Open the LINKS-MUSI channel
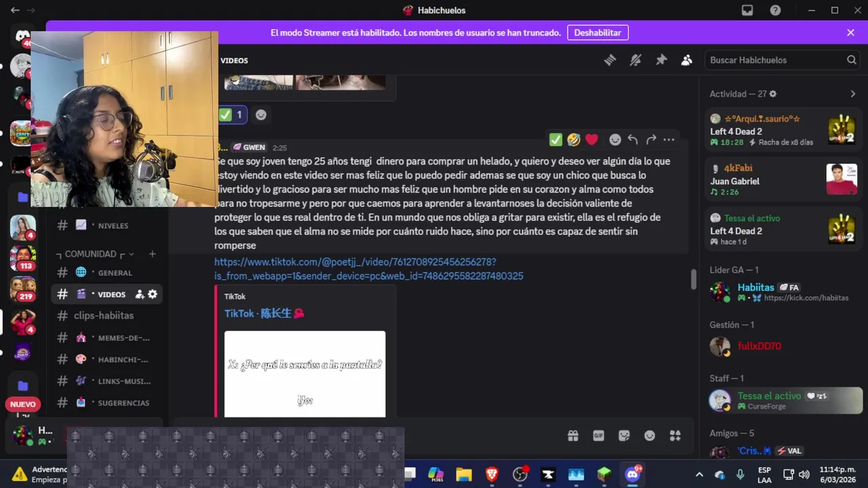Screen dimensions: 868x488 tap(106, 381)
